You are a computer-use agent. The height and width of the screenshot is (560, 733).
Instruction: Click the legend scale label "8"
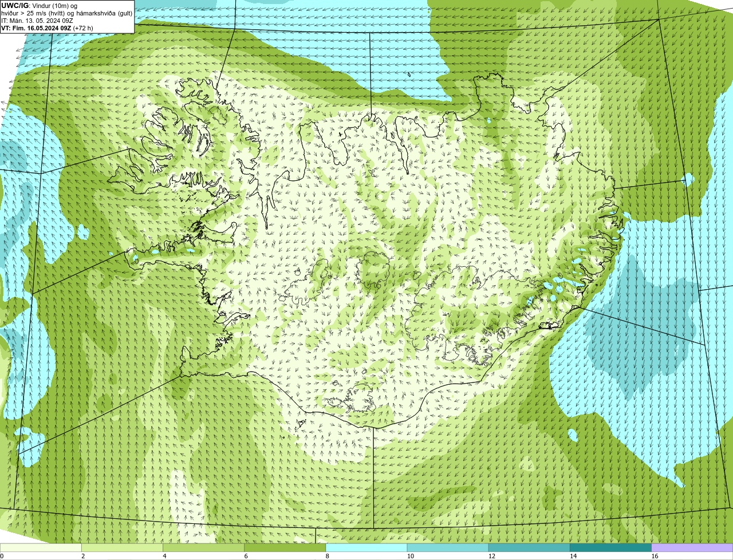pyautogui.click(x=327, y=556)
